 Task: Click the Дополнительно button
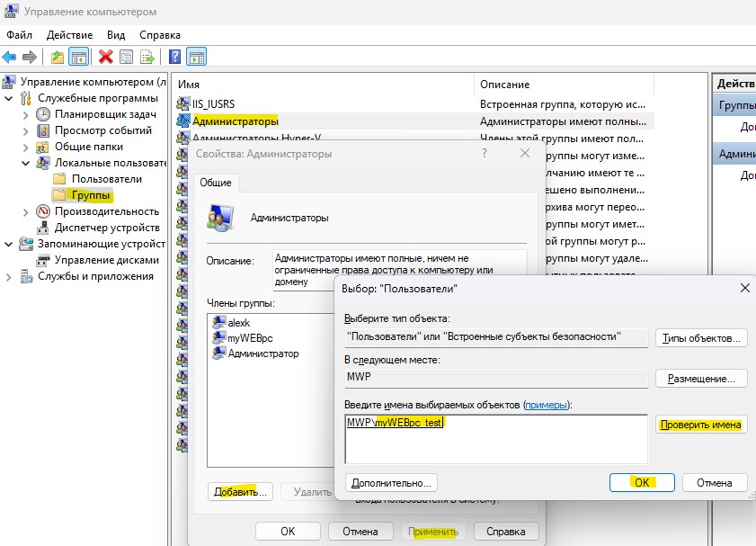[x=391, y=483]
